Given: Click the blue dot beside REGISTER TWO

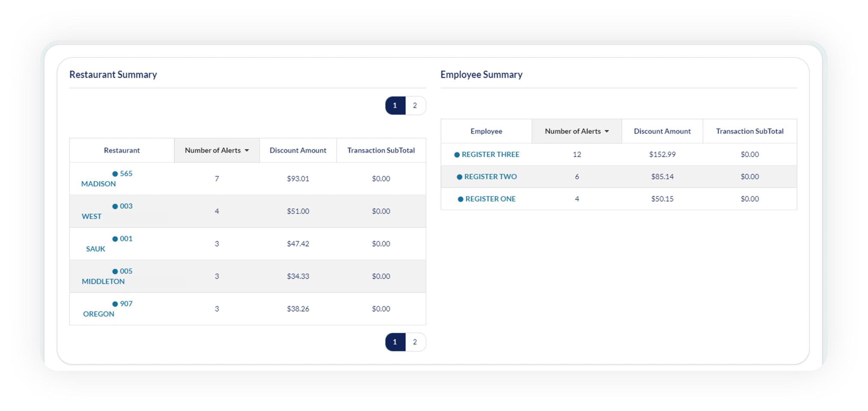Looking at the screenshot, I should 460,177.
